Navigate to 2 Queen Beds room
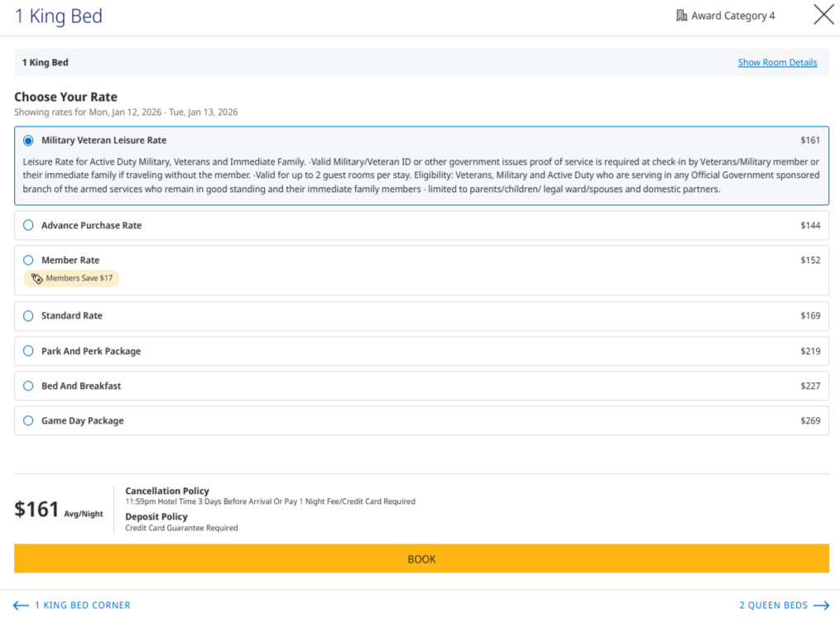The image size is (840, 623). pyautogui.click(x=773, y=606)
